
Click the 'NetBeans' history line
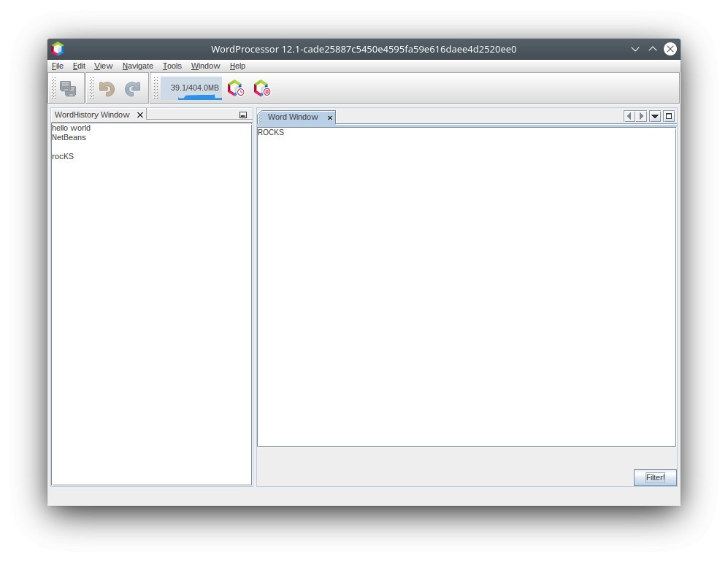tap(69, 137)
